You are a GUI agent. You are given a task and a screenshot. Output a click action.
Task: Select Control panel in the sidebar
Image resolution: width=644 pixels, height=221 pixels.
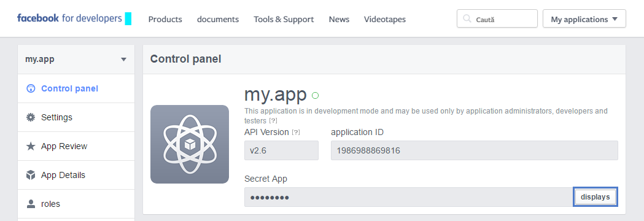[x=76, y=88]
